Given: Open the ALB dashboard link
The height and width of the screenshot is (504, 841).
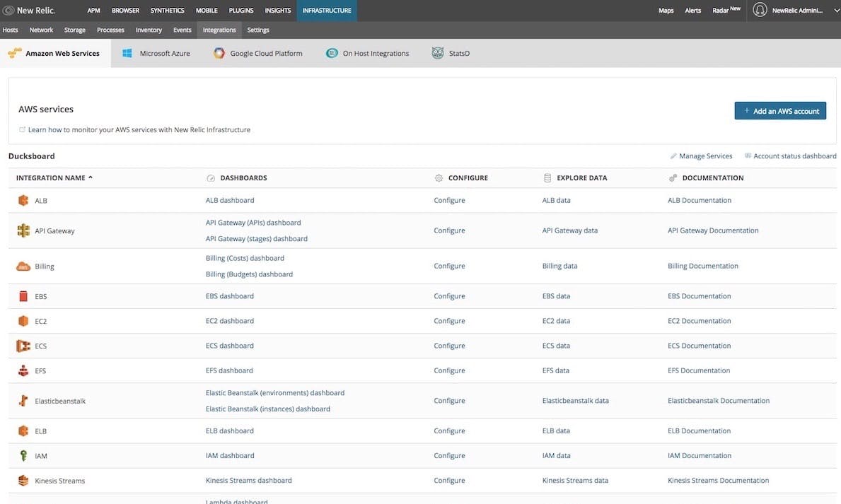Looking at the screenshot, I should (x=230, y=201).
